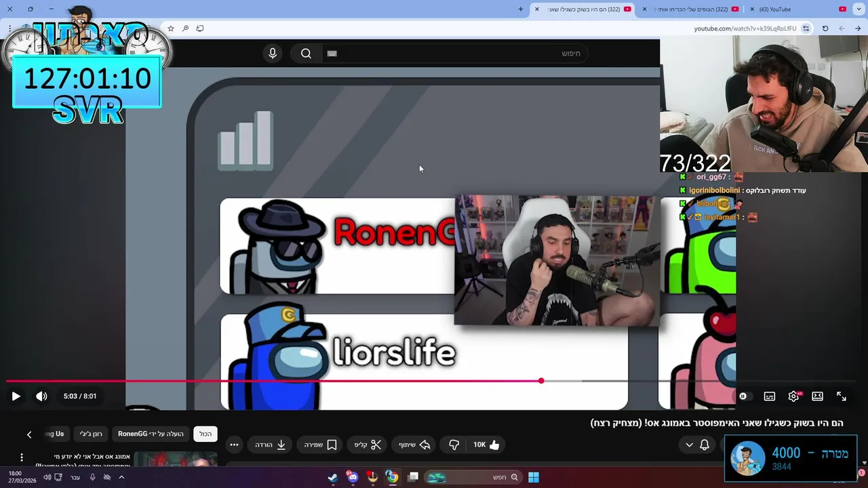Open Task View on the taskbar

(x=413, y=477)
